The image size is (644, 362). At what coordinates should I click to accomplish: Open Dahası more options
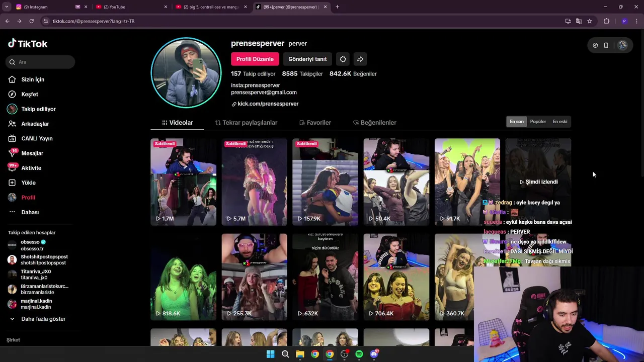30,212
